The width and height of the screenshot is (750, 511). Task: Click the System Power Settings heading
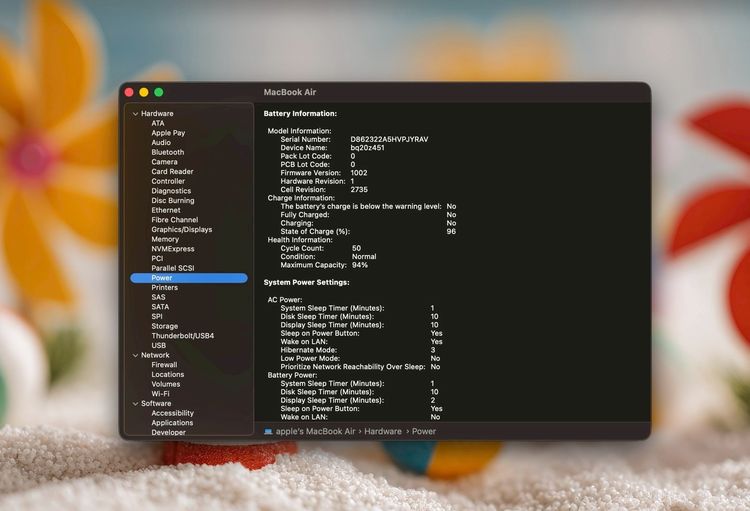coord(306,282)
